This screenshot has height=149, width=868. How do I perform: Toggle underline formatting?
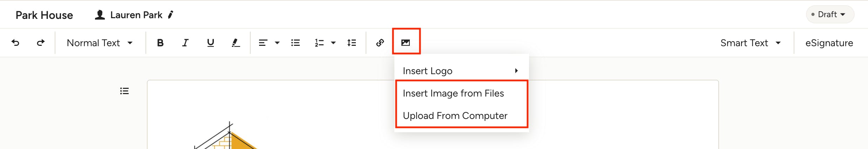[x=210, y=43]
